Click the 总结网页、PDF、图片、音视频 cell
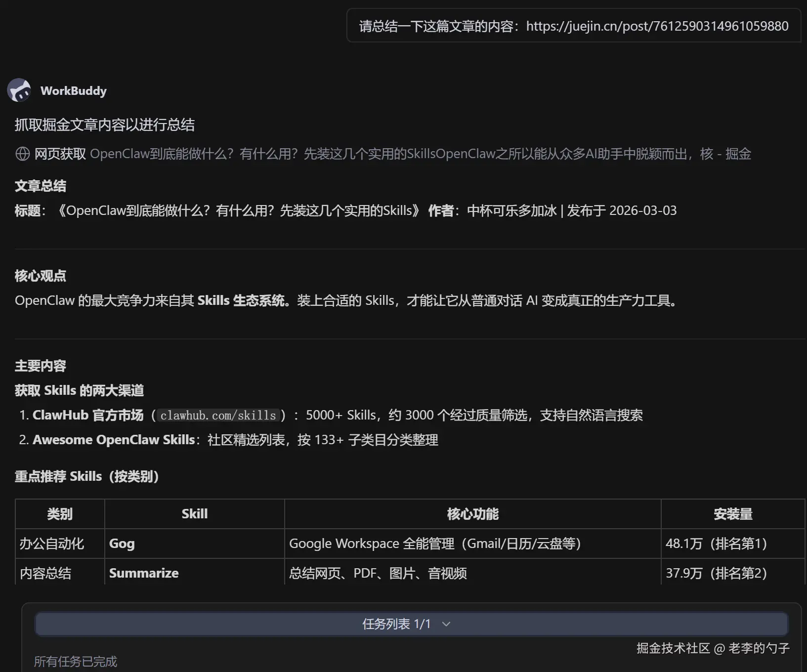The width and height of the screenshot is (807, 672). point(473,572)
